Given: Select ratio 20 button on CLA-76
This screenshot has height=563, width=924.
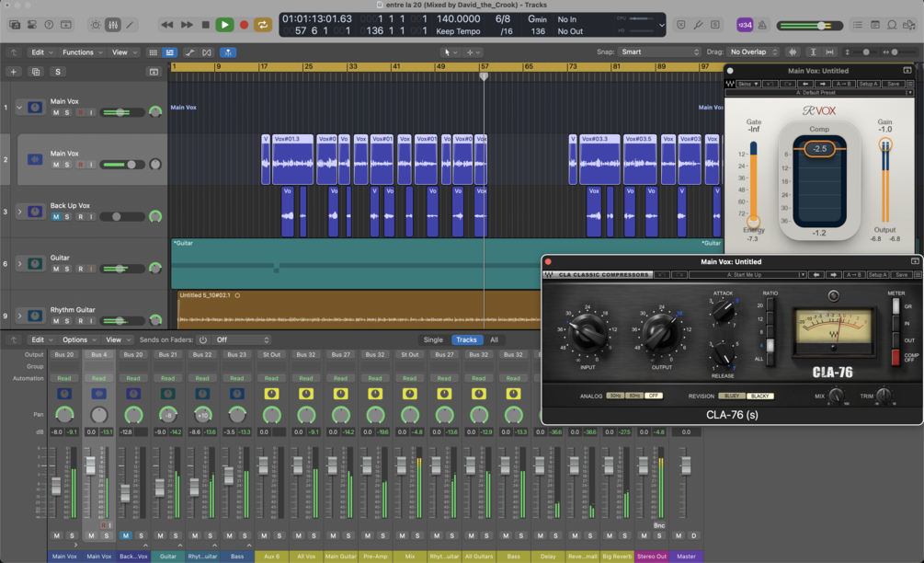Looking at the screenshot, I should [770, 305].
